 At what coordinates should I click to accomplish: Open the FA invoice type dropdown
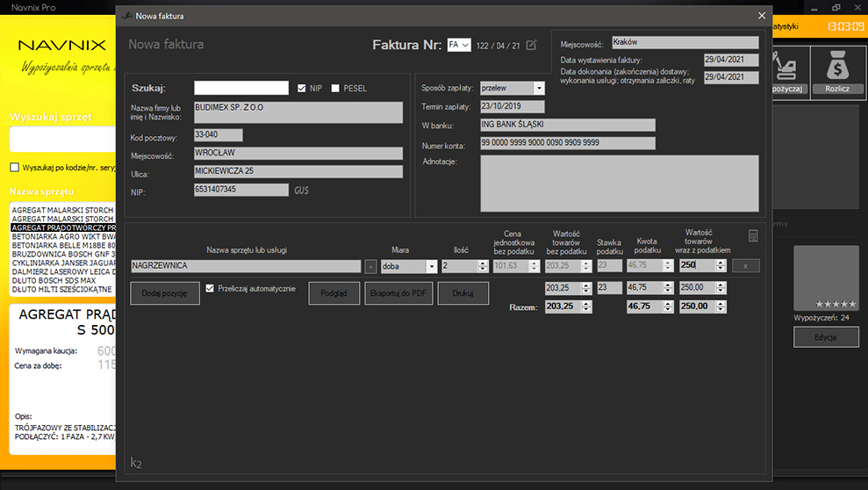click(x=459, y=45)
